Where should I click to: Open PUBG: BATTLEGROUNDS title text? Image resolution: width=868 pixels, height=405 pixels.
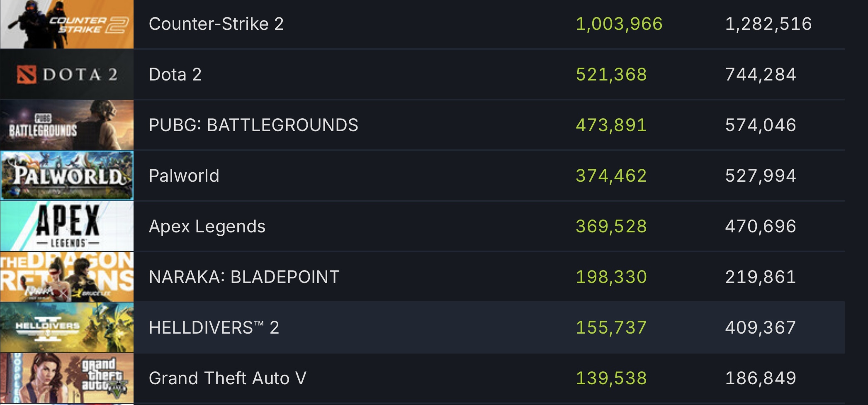click(253, 125)
